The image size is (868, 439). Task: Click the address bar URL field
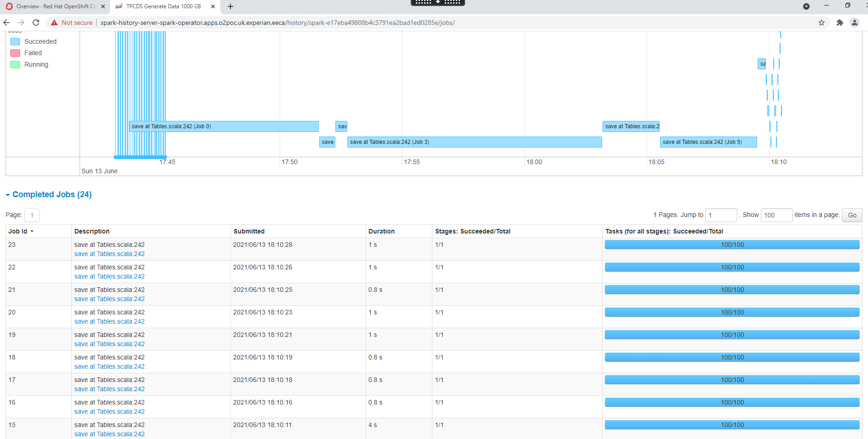[x=276, y=22]
